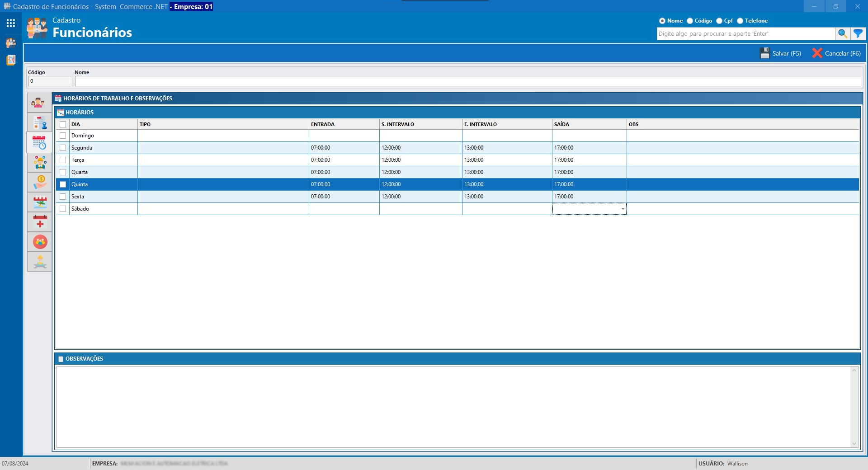Toggle the select-all checkbox in DIA header
Image resolution: width=868 pixels, height=470 pixels.
point(63,124)
